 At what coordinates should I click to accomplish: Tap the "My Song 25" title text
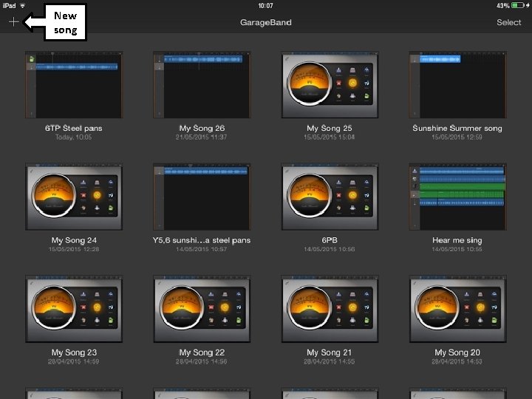click(330, 129)
